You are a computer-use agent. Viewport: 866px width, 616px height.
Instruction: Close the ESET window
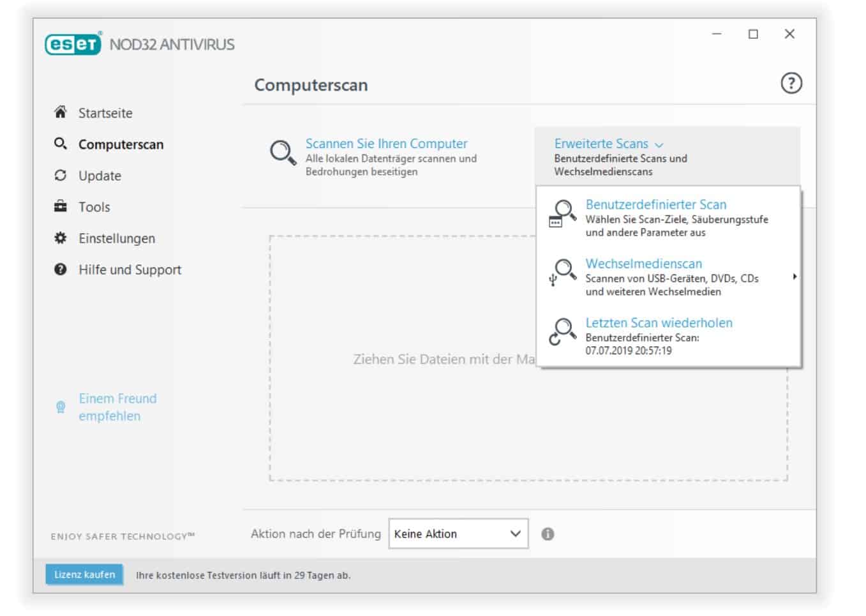coord(789,34)
